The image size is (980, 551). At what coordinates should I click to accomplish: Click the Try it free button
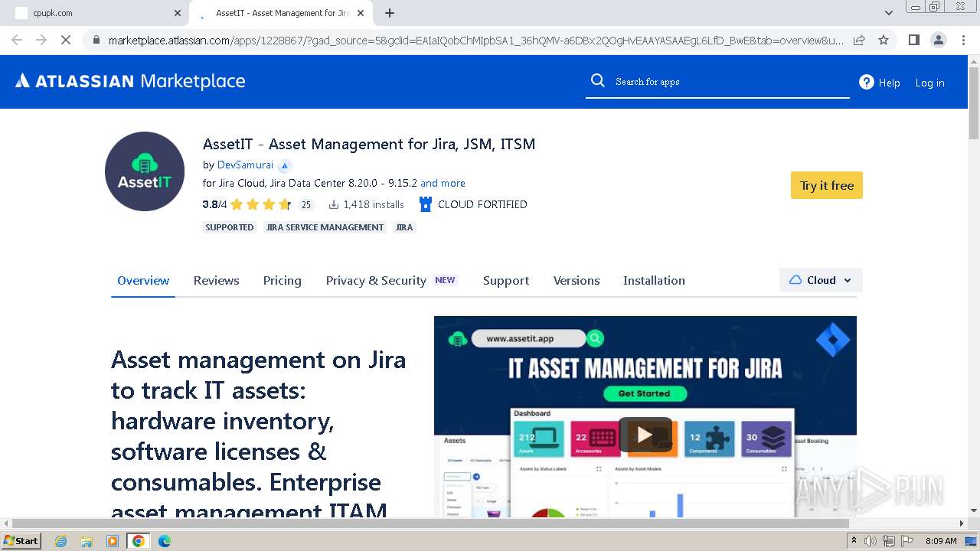click(x=827, y=185)
